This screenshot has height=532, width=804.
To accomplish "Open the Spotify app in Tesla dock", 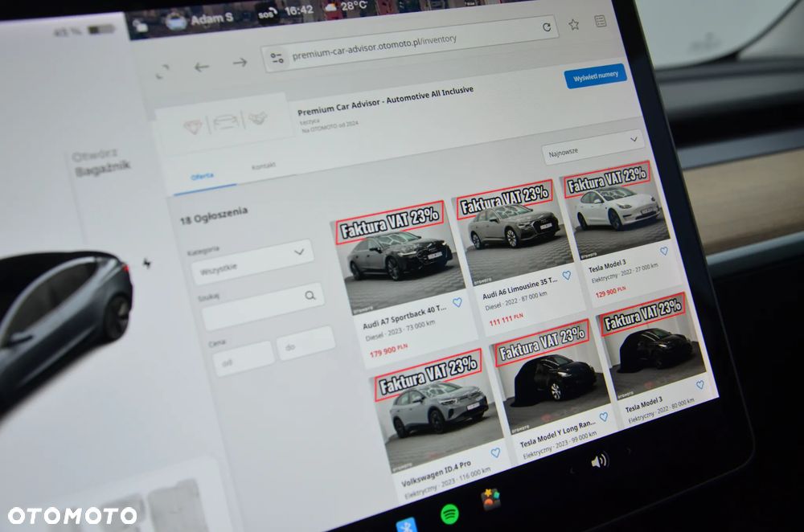I will pos(449,514).
